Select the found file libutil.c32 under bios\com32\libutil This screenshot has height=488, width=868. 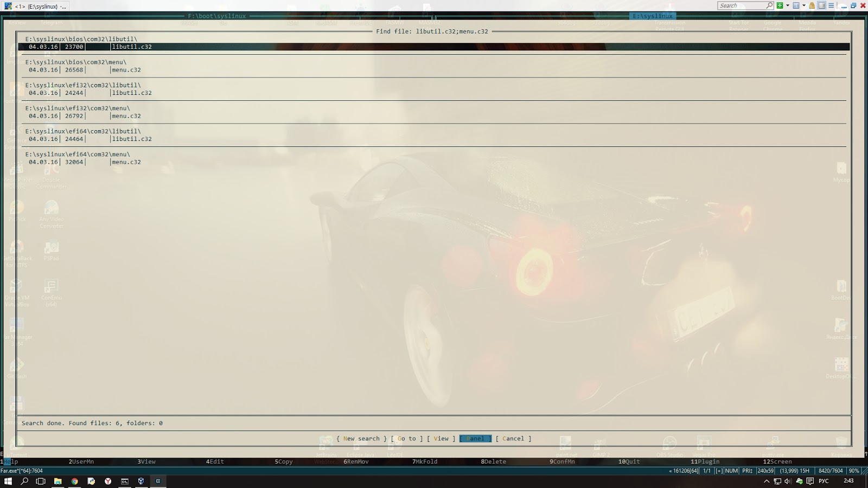pyautogui.click(x=433, y=47)
